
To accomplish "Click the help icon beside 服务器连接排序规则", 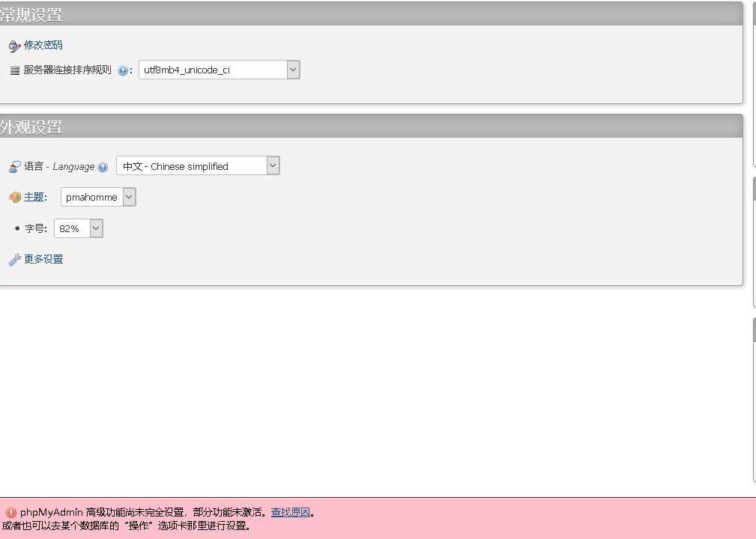I will point(123,70).
